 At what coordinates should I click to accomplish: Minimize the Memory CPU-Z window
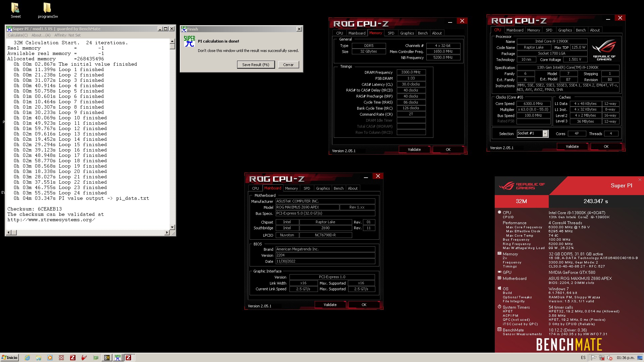pyautogui.click(x=450, y=22)
